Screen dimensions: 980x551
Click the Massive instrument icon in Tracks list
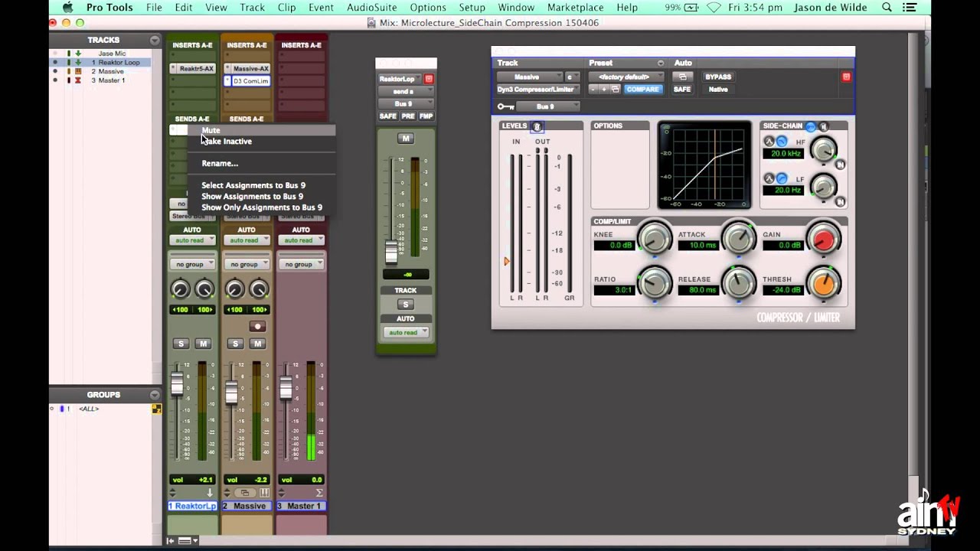click(x=77, y=71)
